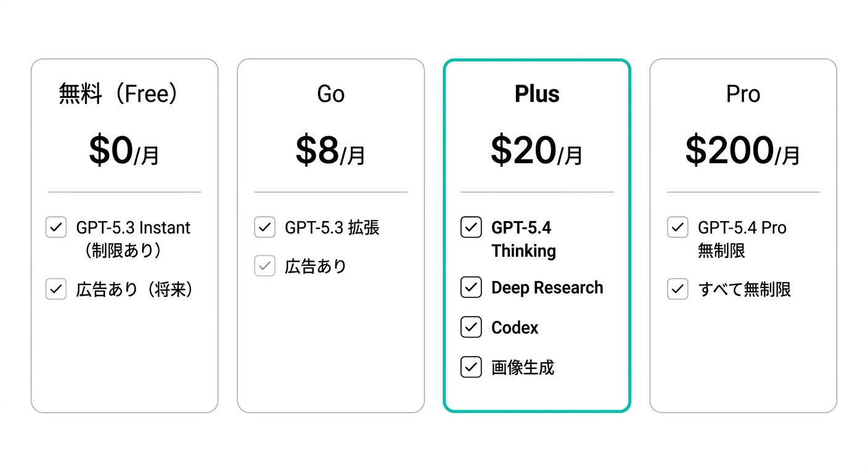Toggle the GPT-5.4 Thinking checkbox
Image resolution: width=868 pixels, height=473 pixels.
point(471,227)
